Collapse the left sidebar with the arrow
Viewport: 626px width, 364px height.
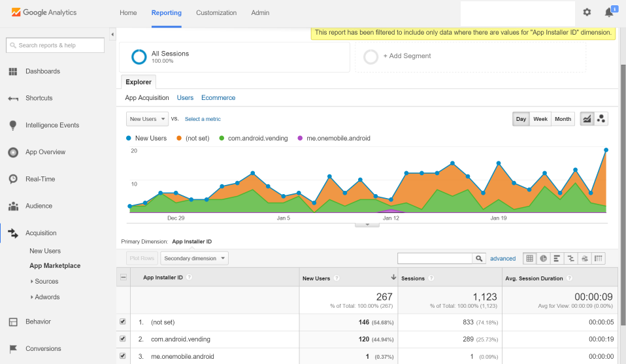[x=112, y=35]
